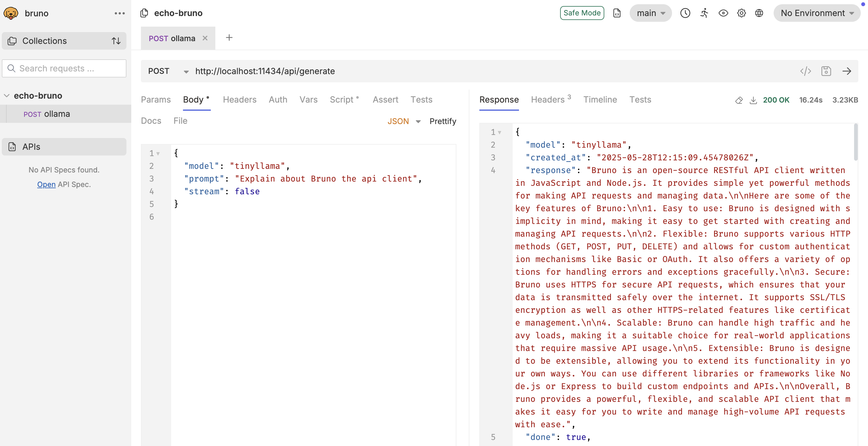
Task: Fold response JSON line 1 arrow
Action: (x=500, y=132)
